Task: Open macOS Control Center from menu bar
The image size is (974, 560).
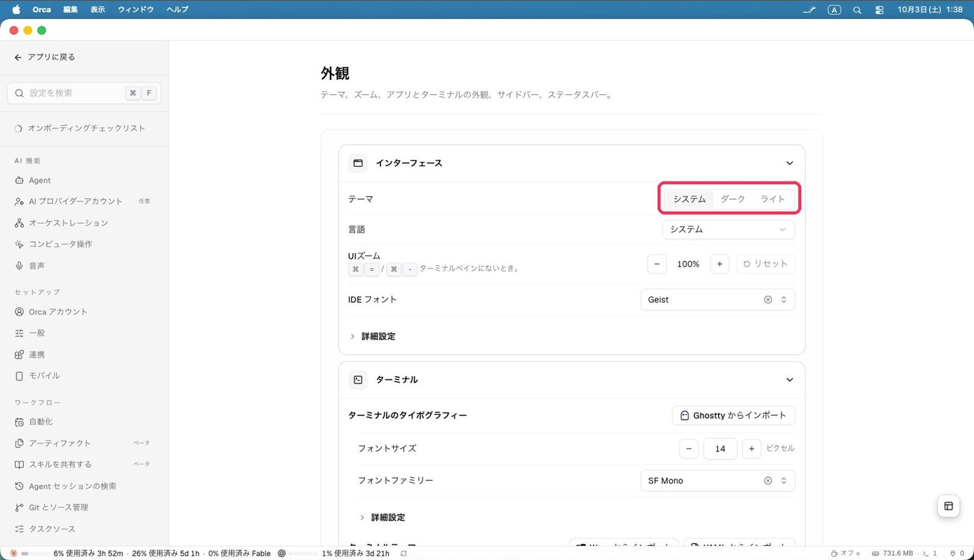Action: pos(879,10)
